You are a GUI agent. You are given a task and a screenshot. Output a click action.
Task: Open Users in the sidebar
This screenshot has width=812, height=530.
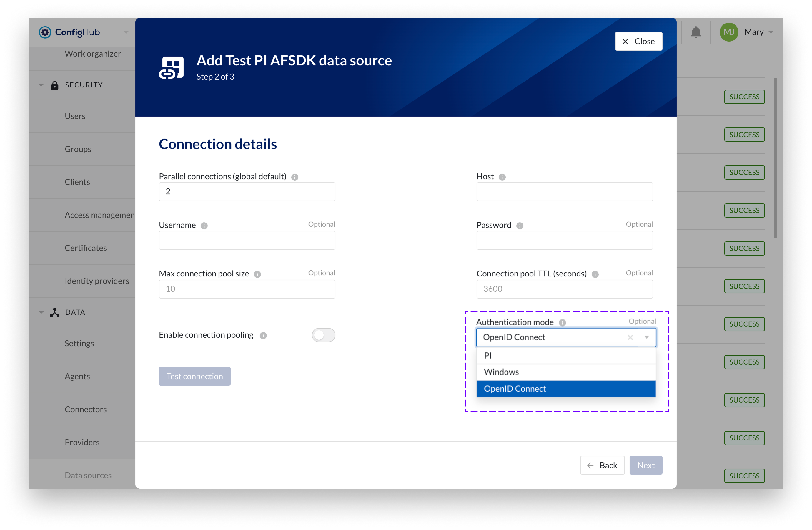pyautogui.click(x=75, y=116)
